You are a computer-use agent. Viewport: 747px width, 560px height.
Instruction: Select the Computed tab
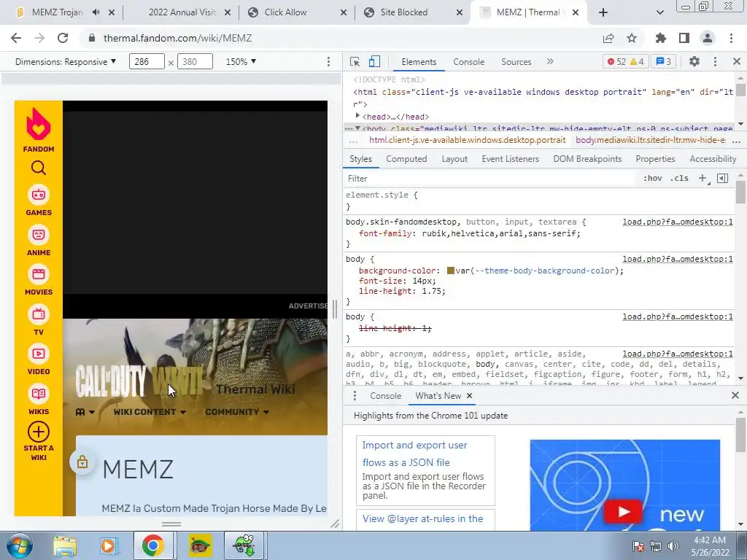(x=406, y=159)
